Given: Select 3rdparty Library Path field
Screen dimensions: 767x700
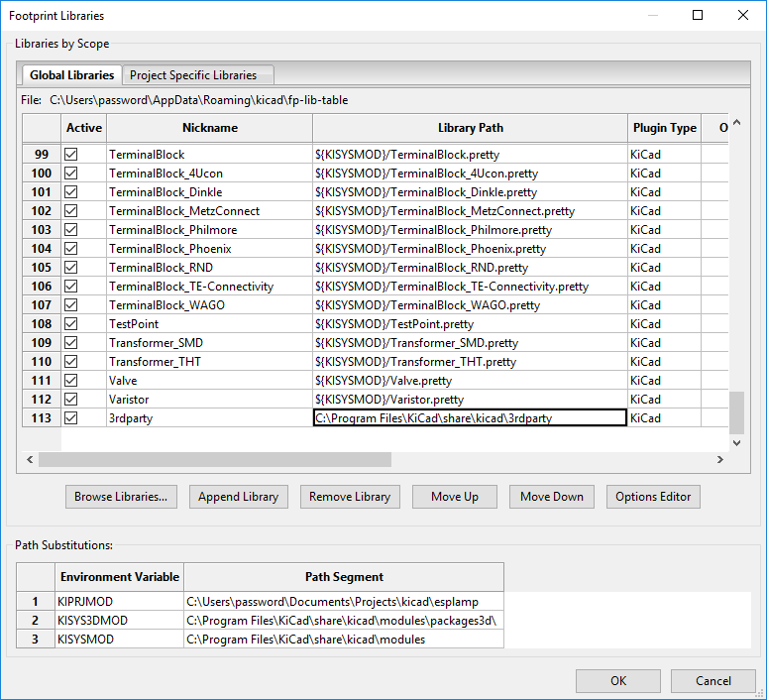Looking at the screenshot, I should [470, 418].
